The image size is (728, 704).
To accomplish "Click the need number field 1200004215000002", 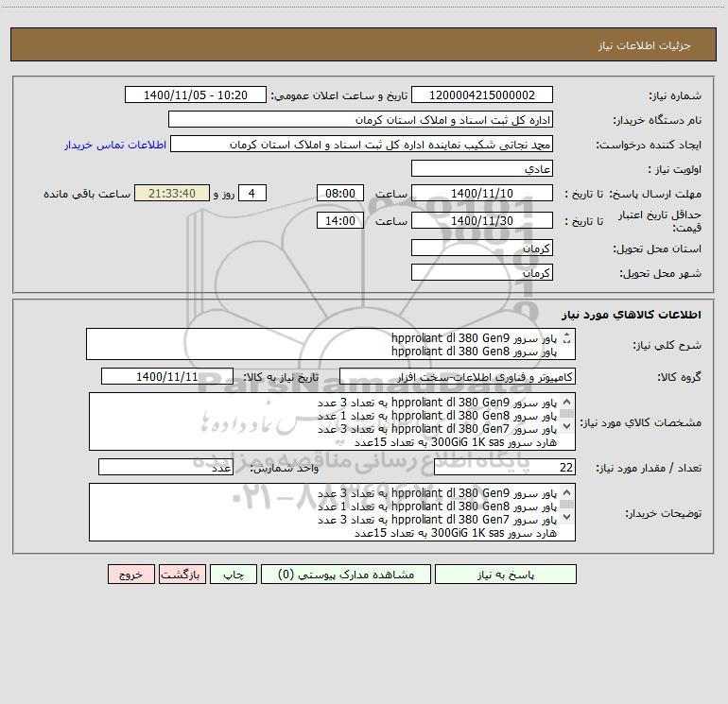I will pyautogui.click(x=482, y=94).
